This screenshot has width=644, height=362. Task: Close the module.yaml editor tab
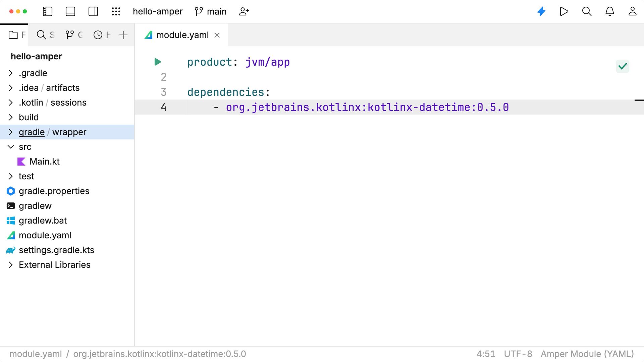(x=217, y=35)
